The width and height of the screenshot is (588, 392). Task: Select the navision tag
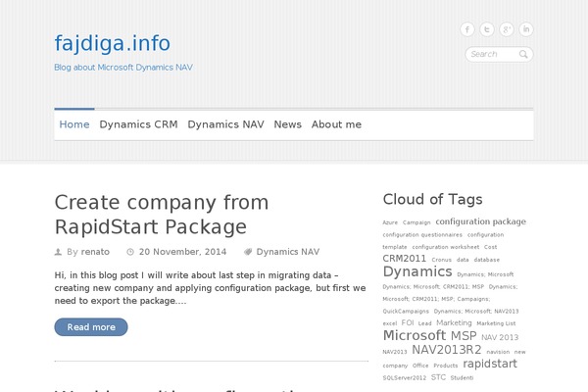click(498, 352)
